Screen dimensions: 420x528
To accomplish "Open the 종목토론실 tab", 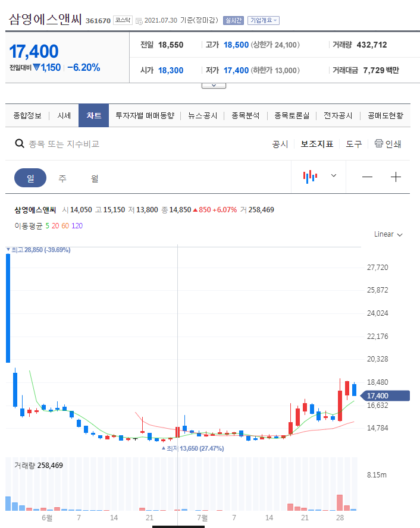I will point(292,115).
